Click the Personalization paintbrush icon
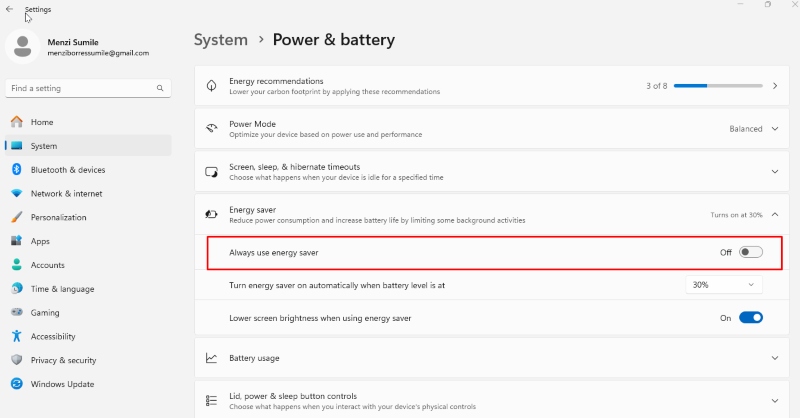Viewport: 800px width, 418px height. pyautogui.click(x=17, y=217)
